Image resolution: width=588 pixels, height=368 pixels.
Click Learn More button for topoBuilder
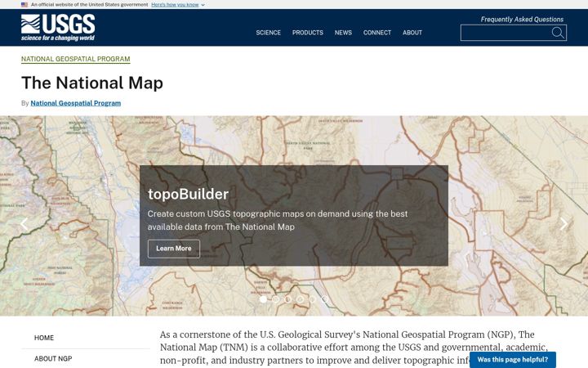pos(174,249)
